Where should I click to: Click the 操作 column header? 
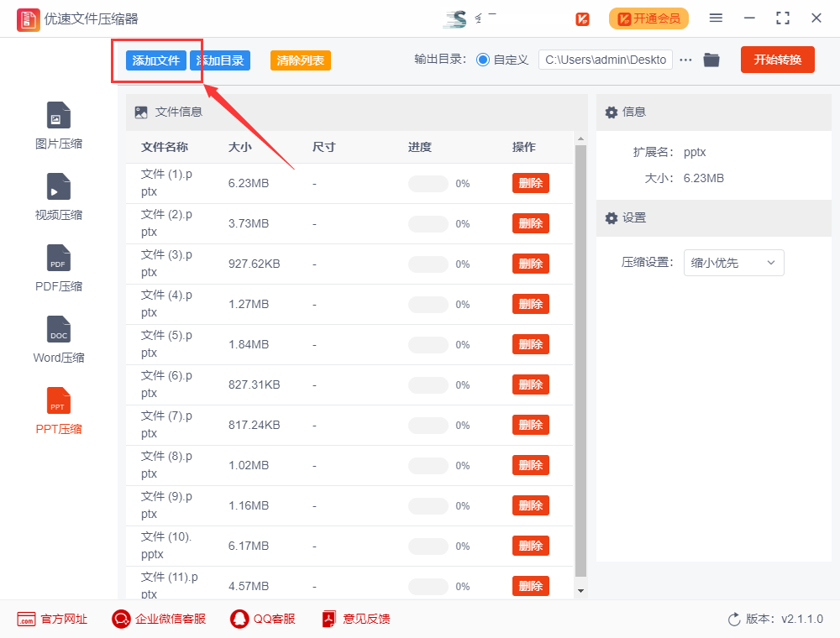click(x=523, y=147)
